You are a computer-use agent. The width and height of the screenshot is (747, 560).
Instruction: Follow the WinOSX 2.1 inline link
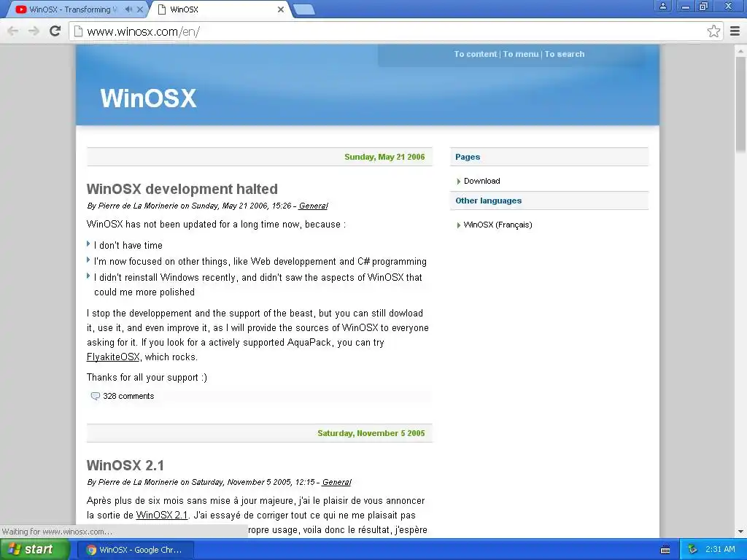(x=161, y=516)
